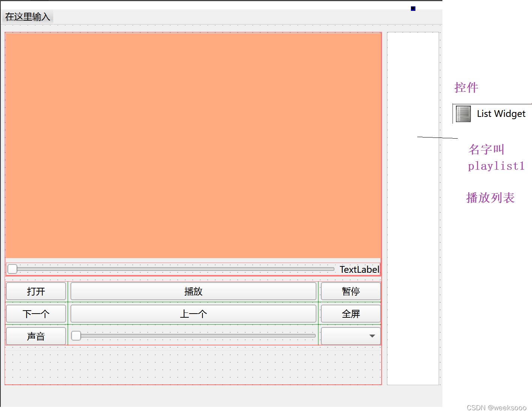The image size is (532, 414).
Task: Click the 打开 (open) button
Action: (36, 291)
